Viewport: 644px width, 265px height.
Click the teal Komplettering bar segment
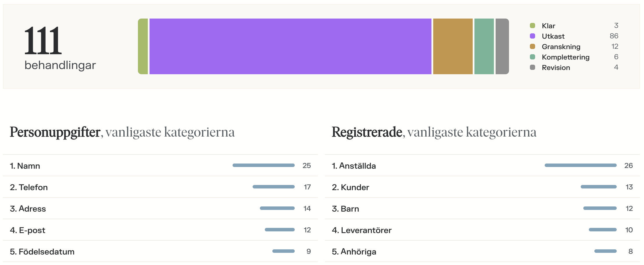click(484, 46)
